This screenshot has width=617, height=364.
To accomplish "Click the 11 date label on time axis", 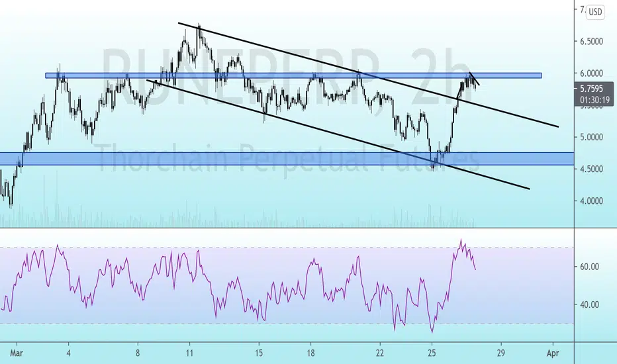I will click(189, 353).
